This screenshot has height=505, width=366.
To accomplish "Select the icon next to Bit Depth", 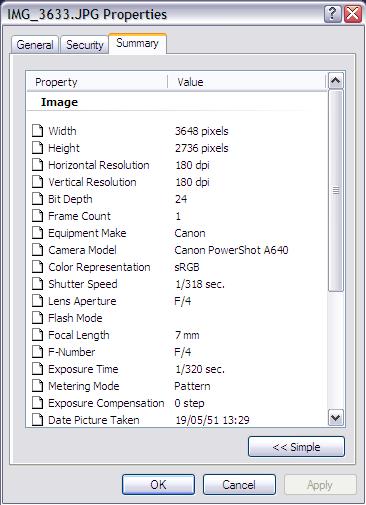I will [x=38, y=199].
